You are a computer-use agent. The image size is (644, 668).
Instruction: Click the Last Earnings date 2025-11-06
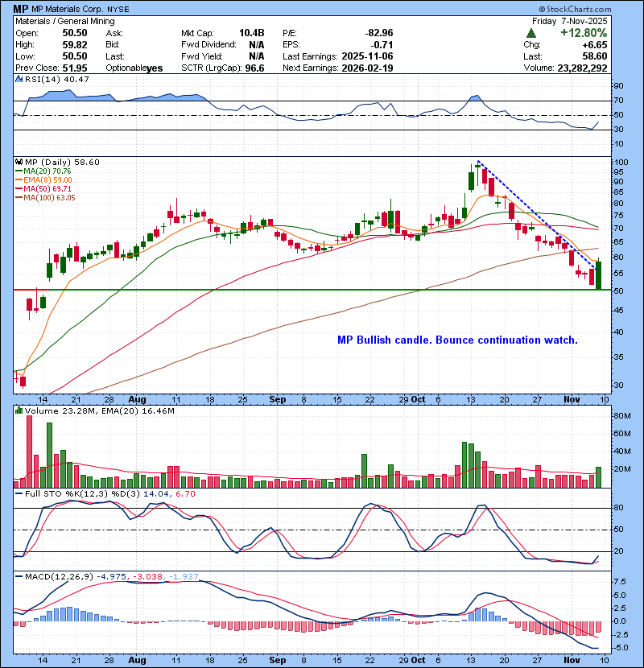tap(367, 56)
